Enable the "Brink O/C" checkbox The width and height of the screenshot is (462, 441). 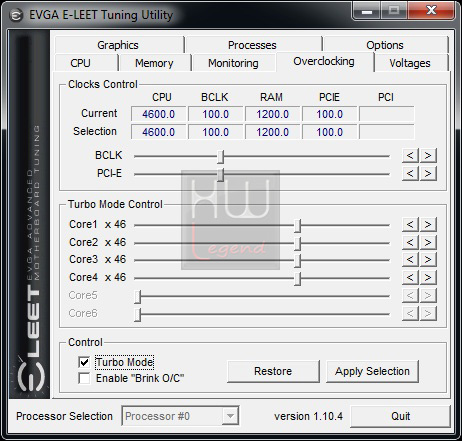[84, 378]
